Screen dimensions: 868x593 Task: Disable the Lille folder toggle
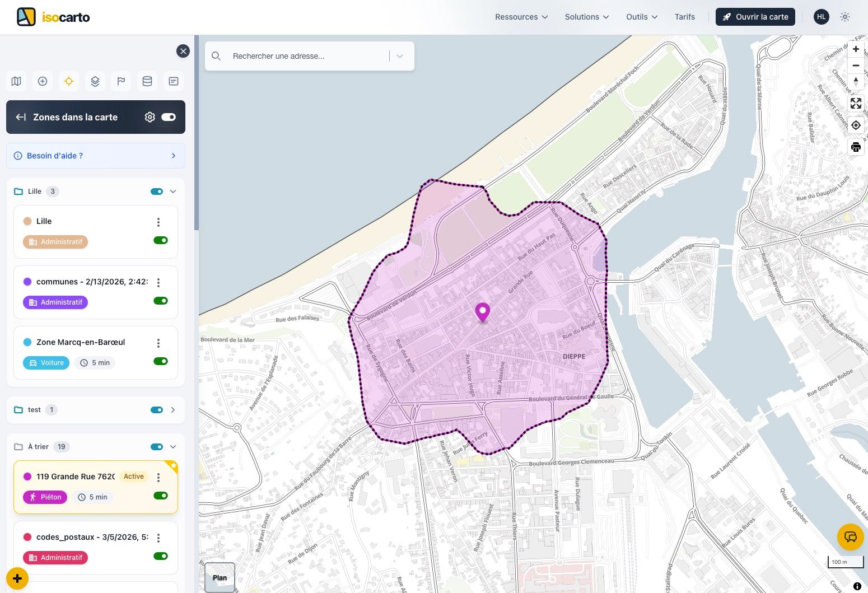tap(157, 192)
